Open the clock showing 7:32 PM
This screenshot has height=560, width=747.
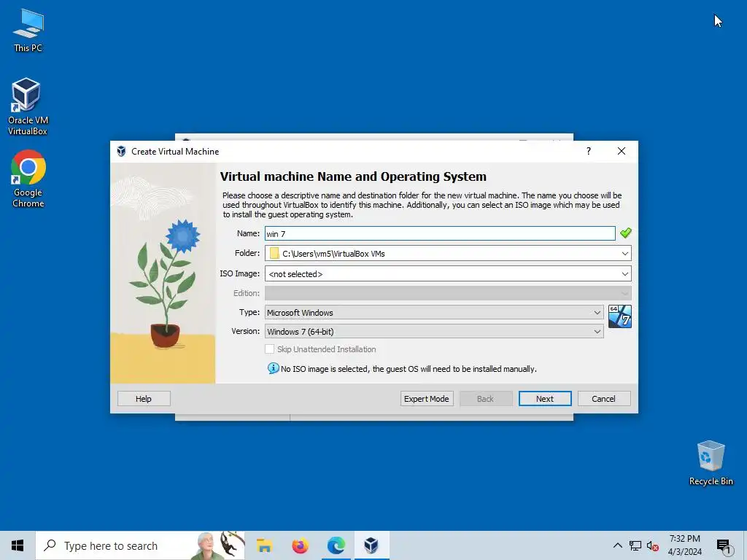684,545
